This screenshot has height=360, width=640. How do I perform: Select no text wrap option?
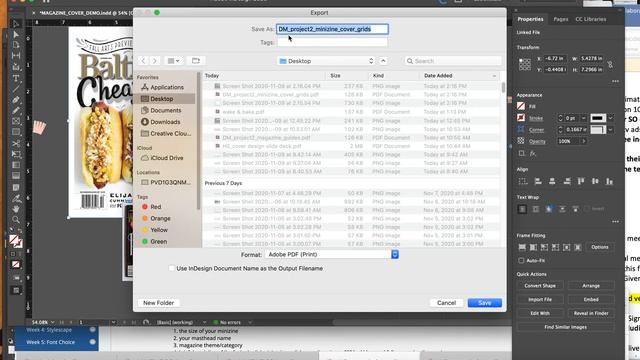pyautogui.click(x=522, y=209)
